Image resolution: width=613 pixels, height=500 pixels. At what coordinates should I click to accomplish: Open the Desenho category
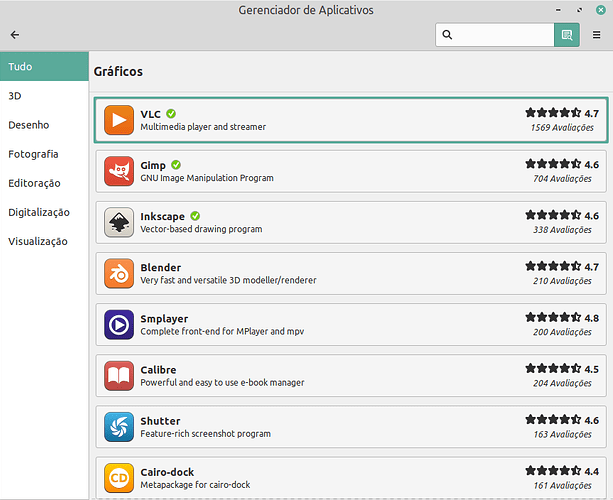coord(44,125)
